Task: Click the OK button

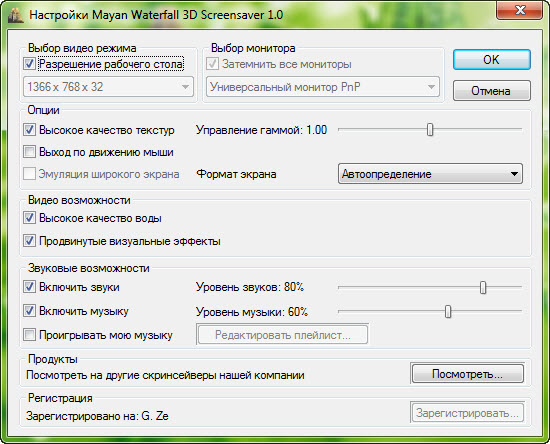Action: (x=492, y=60)
